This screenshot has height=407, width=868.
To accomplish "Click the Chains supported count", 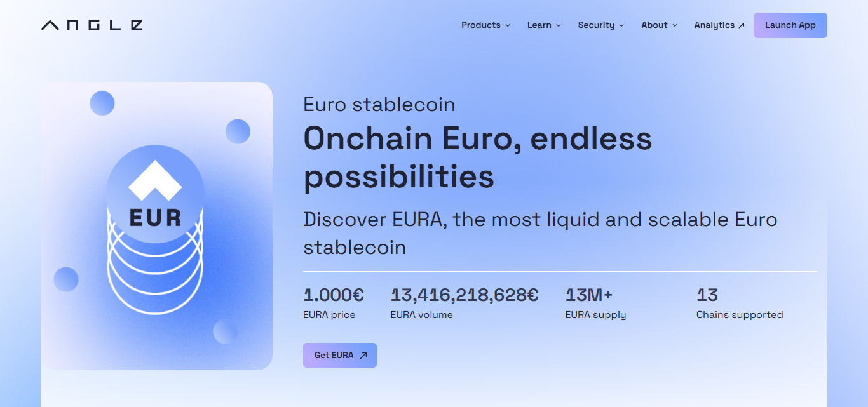I will click(x=707, y=295).
